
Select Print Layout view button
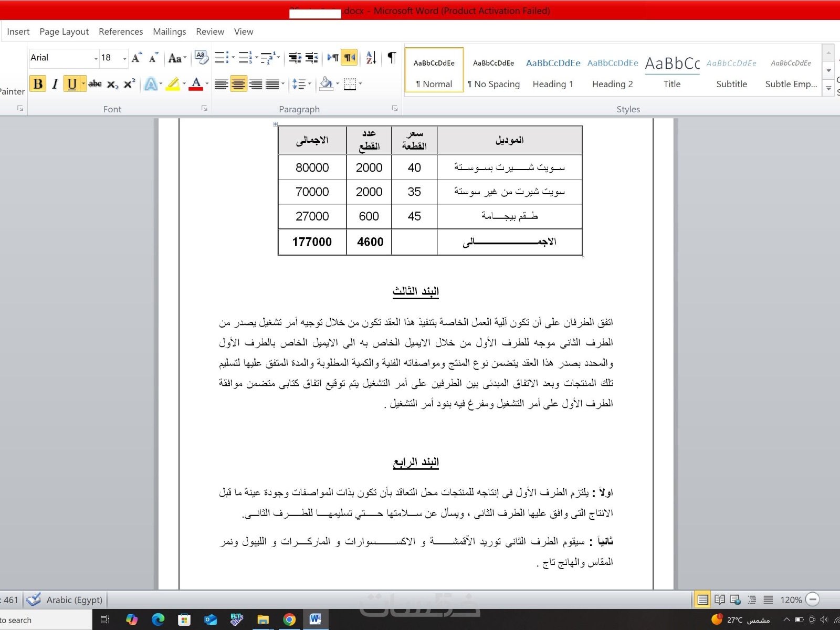pyautogui.click(x=702, y=600)
